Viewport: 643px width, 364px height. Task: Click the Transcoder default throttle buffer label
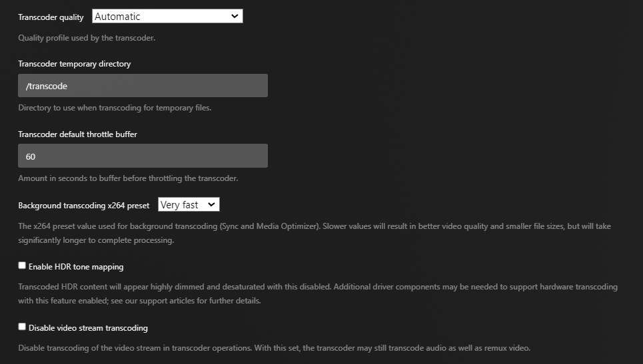click(77, 134)
